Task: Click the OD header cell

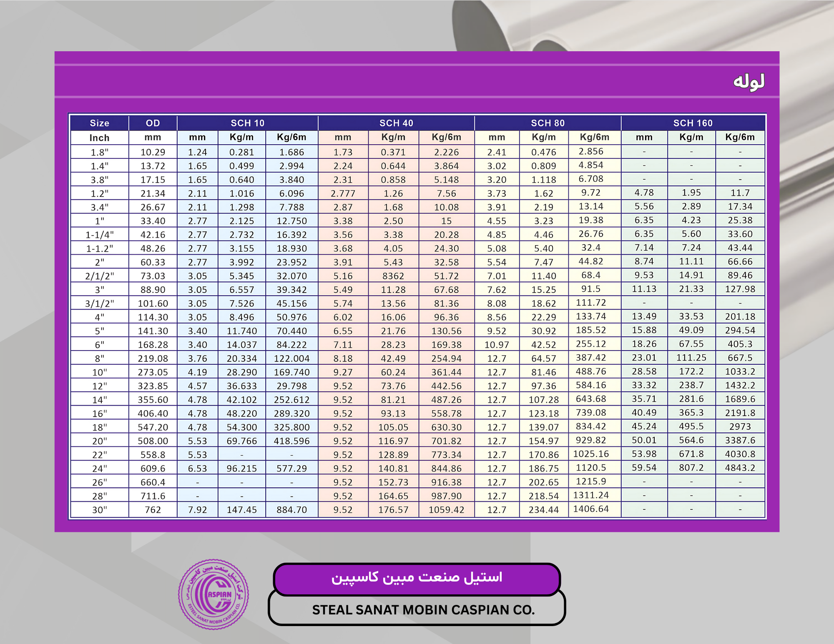Action: click(153, 123)
